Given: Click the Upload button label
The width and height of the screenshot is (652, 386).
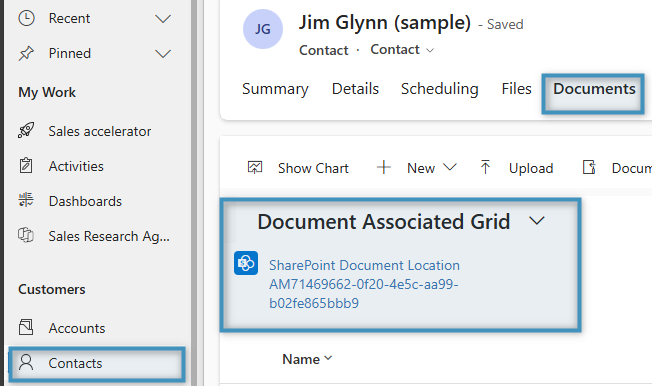Looking at the screenshot, I should [531, 168].
